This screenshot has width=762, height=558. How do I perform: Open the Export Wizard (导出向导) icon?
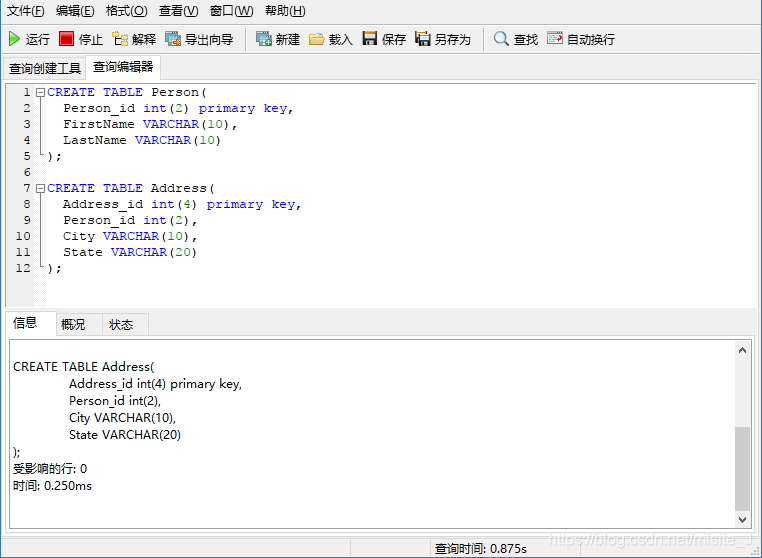point(173,38)
